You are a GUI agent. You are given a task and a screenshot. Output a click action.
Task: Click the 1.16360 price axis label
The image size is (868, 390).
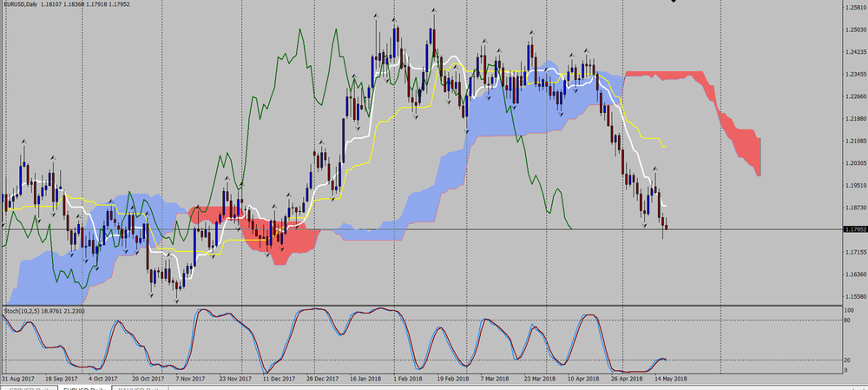[x=854, y=274]
